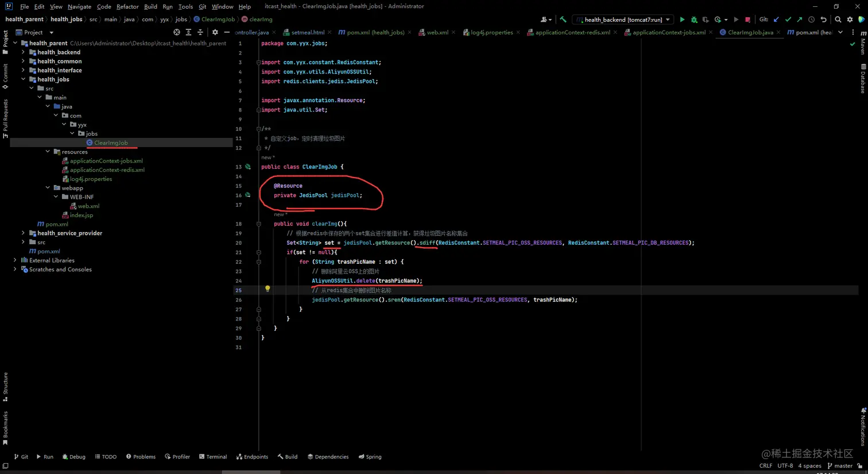Click the gutter bean icon on line 13
The height and width of the screenshot is (474, 868).
(x=248, y=167)
